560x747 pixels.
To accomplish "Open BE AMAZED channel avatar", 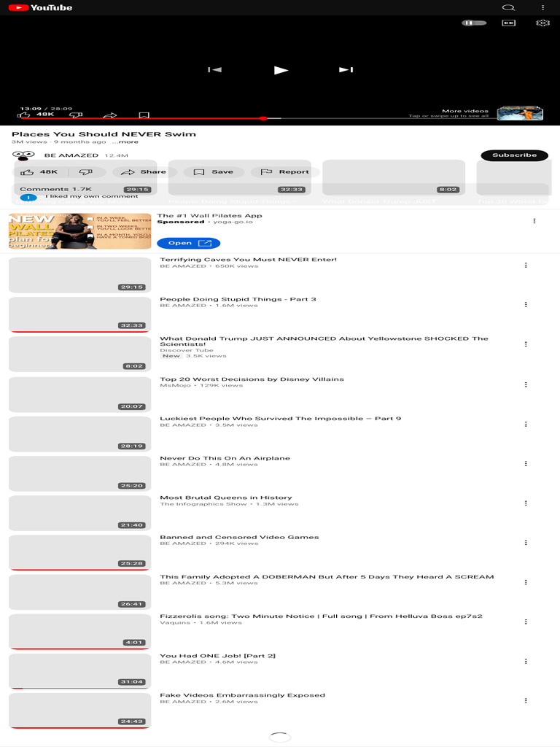I will point(23,155).
